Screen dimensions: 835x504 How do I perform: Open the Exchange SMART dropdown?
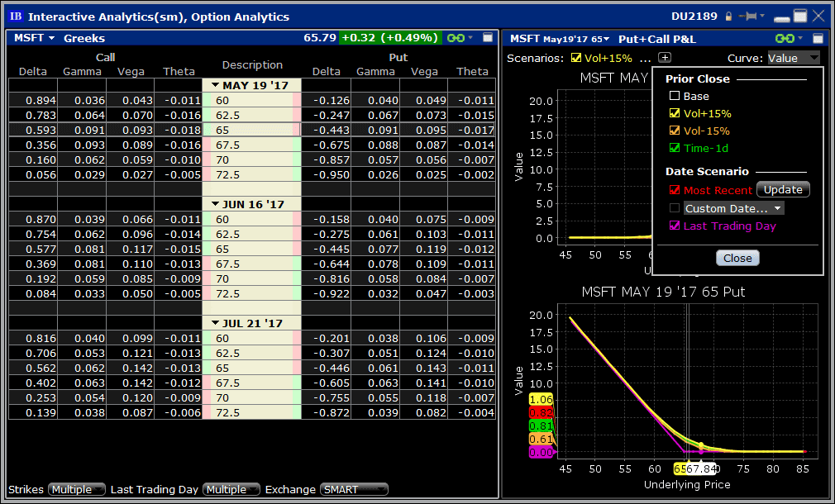(x=354, y=489)
